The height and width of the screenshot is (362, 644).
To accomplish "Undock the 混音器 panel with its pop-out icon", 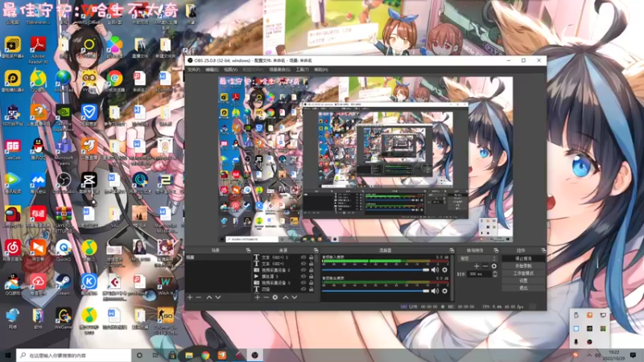I will pyautogui.click(x=452, y=250).
